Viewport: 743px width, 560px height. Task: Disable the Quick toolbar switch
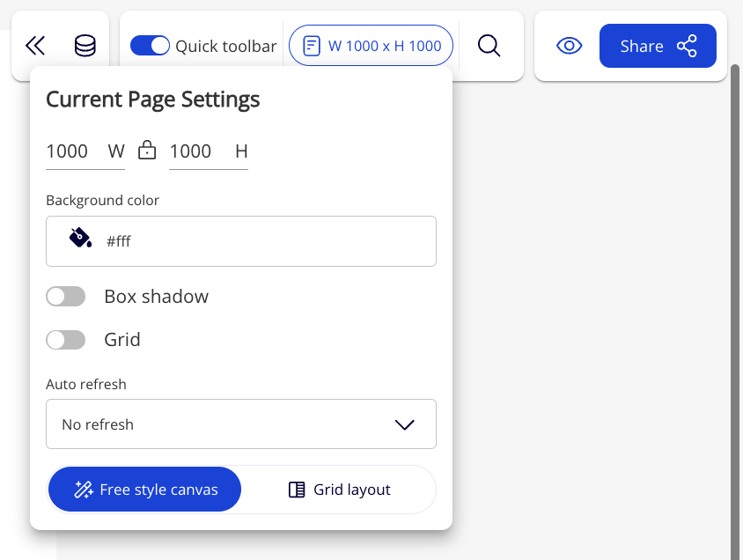click(150, 46)
